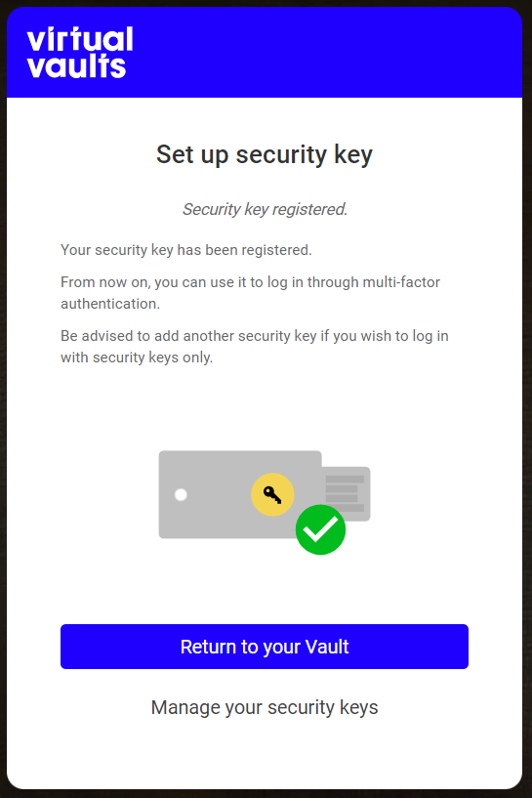Click the "From now on" paragraph
The height and width of the screenshot is (798, 532).
click(250, 293)
